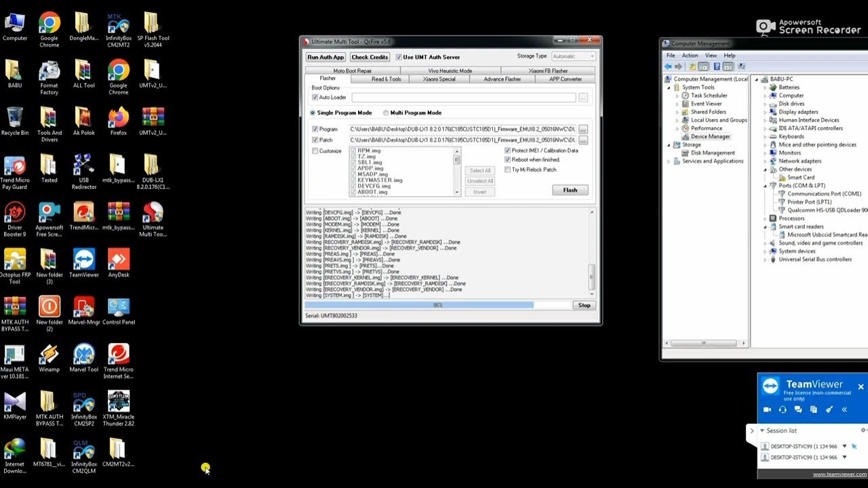
Task: Select Device Manager in the left tree
Action: (710, 136)
